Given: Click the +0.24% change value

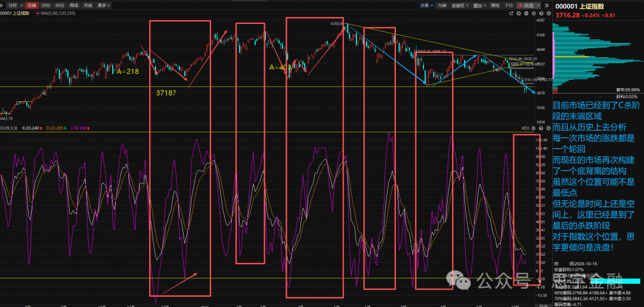Looking at the screenshot, I should [x=590, y=15].
